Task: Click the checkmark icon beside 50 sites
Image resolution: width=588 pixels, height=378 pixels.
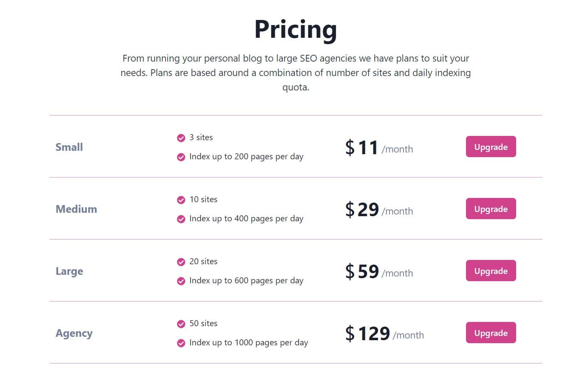Action: click(x=181, y=324)
